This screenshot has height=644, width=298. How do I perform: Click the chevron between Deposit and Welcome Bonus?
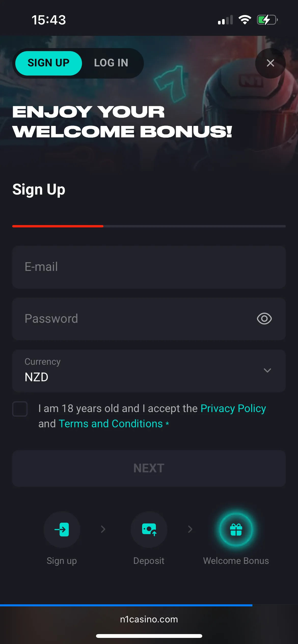click(x=190, y=529)
